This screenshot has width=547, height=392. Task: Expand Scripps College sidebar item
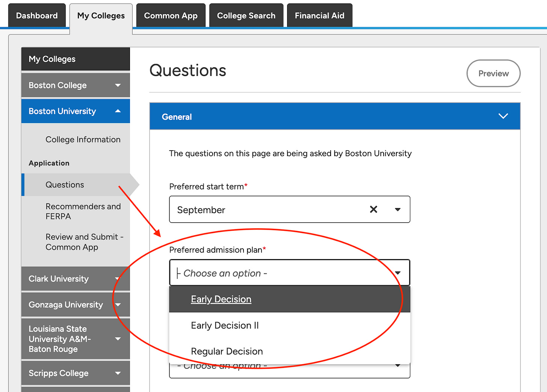point(76,373)
